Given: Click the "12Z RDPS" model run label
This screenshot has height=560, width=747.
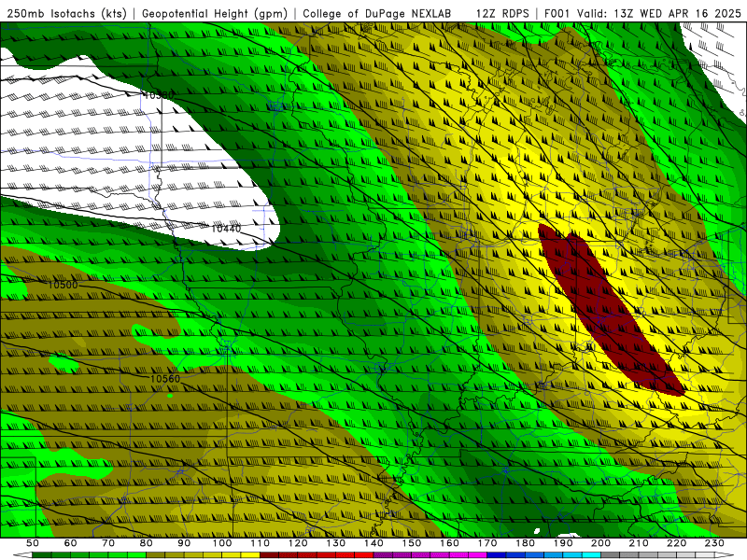Looking at the screenshot, I should (x=502, y=13).
